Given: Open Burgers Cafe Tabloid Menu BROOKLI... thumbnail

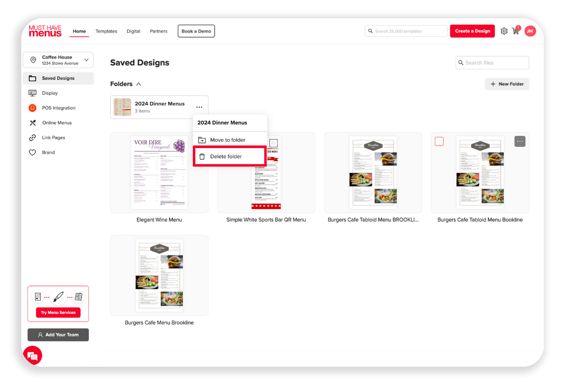Looking at the screenshot, I should click(373, 172).
